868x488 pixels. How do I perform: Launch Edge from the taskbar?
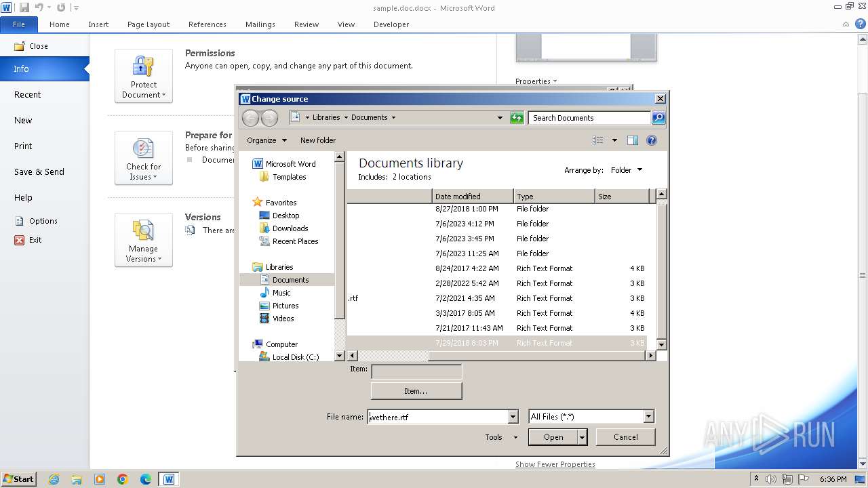click(146, 479)
